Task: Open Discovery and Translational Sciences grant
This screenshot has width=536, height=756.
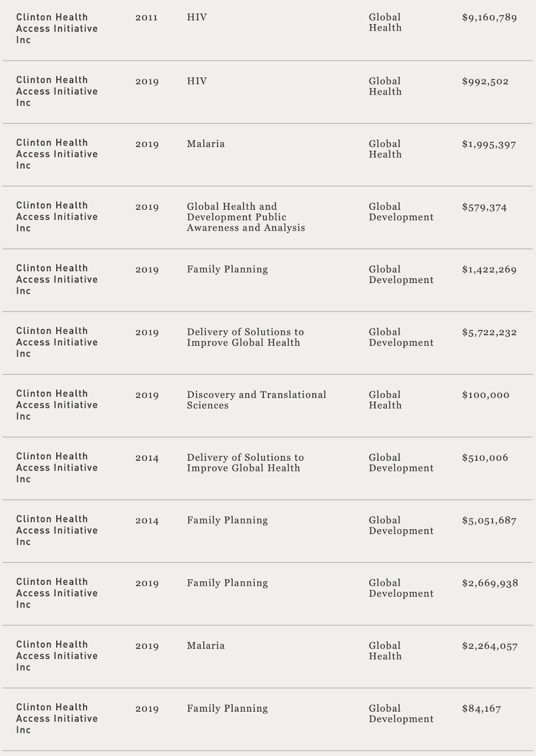Action: [x=268, y=406]
